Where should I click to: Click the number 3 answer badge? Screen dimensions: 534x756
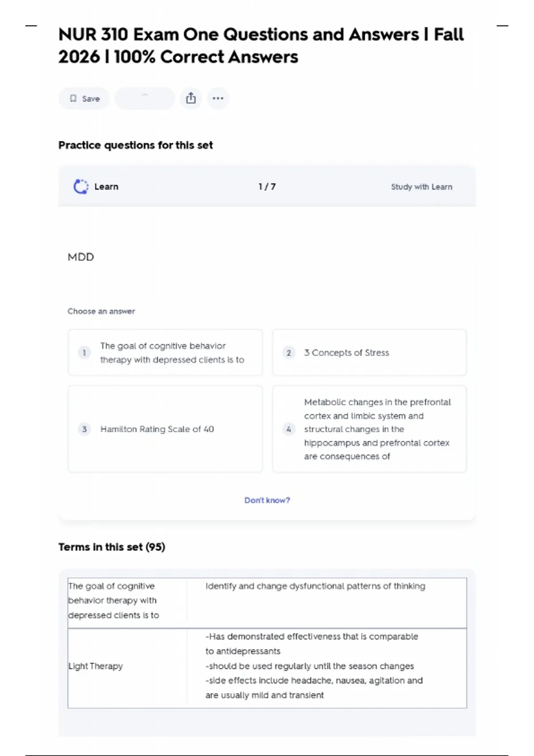(84, 429)
